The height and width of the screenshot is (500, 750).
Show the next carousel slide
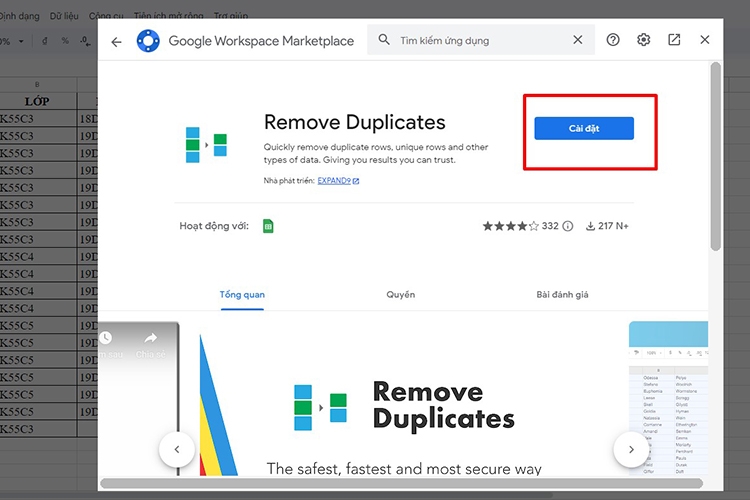click(x=631, y=449)
